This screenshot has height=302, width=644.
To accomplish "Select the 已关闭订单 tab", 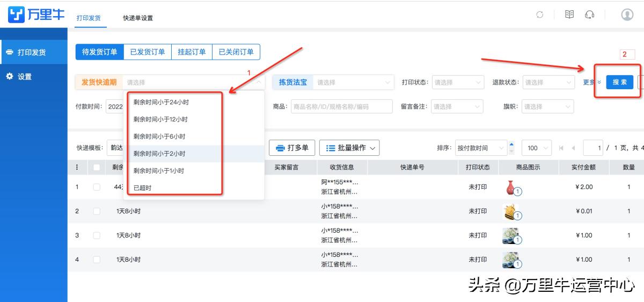I will 236,52.
